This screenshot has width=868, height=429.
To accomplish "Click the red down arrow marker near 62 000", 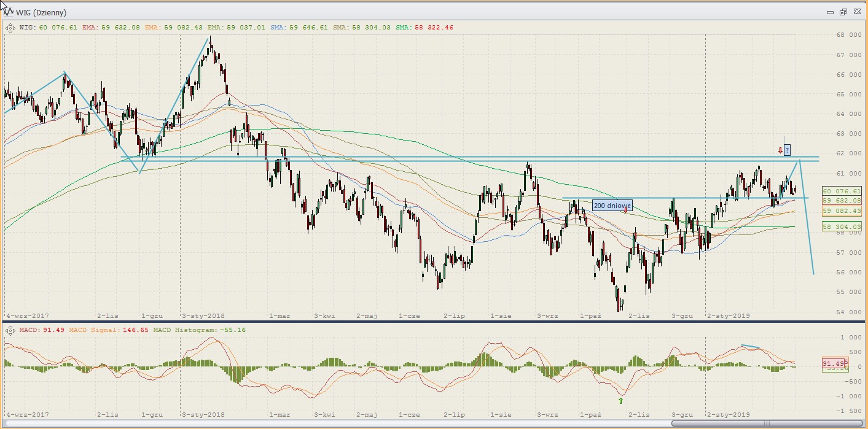I will point(780,150).
